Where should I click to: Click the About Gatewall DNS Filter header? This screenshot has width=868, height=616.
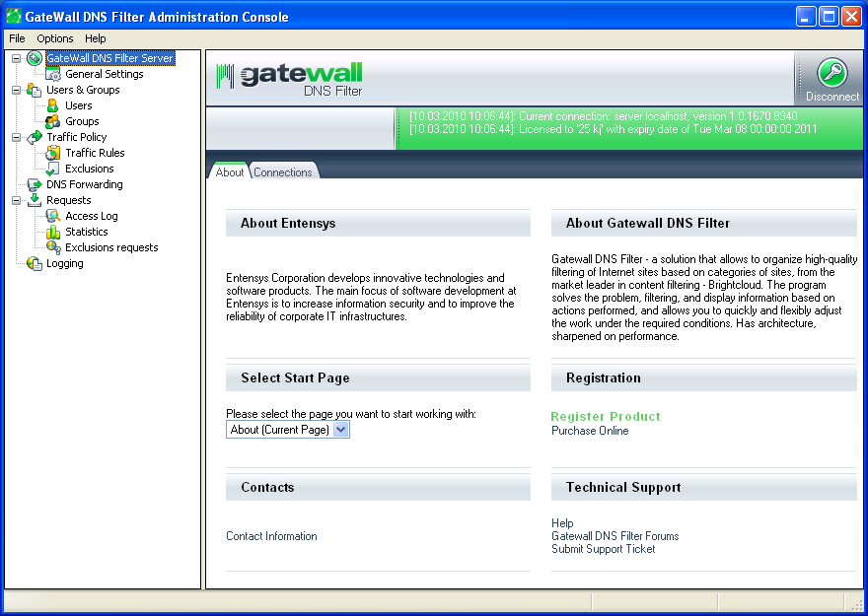704,224
